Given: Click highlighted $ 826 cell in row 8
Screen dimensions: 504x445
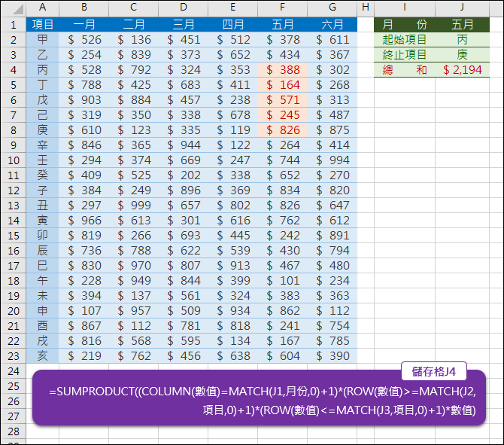Looking at the screenshot, I should point(282,130).
